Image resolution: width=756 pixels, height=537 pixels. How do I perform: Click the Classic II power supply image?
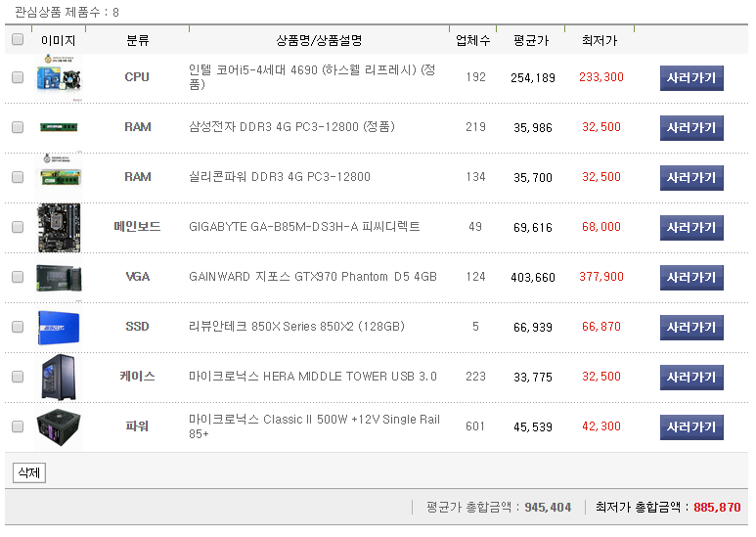[59, 426]
